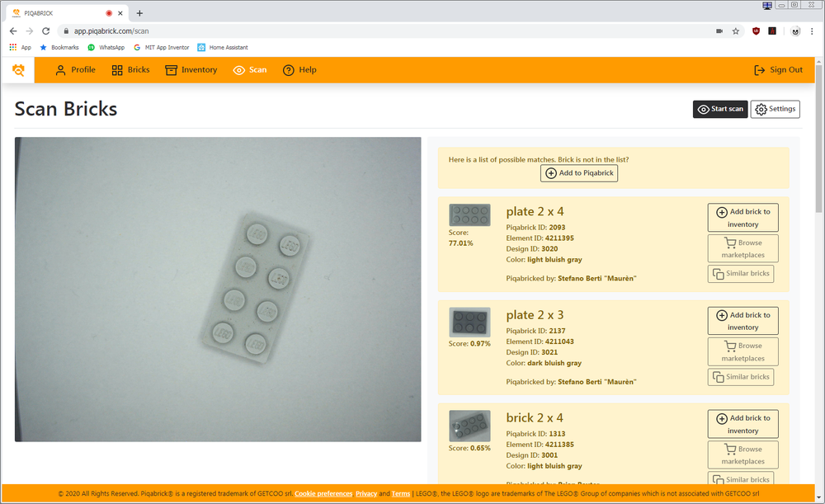Show similar bricks for plate 2 x 4

click(740, 274)
